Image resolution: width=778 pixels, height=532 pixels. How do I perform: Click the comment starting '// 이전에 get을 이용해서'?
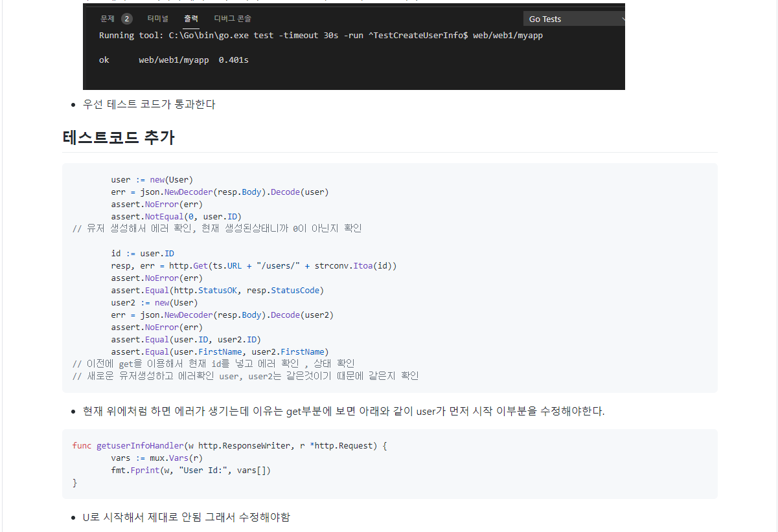point(214,364)
